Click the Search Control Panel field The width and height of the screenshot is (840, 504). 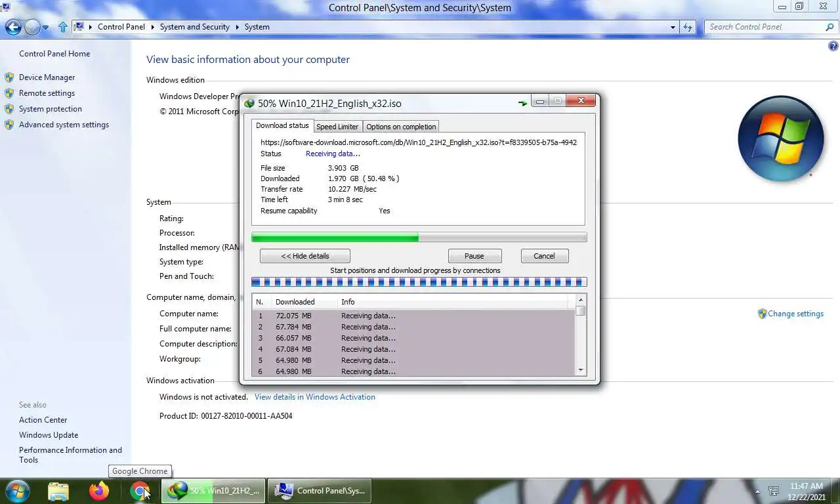pyautogui.click(x=765, y=27)
